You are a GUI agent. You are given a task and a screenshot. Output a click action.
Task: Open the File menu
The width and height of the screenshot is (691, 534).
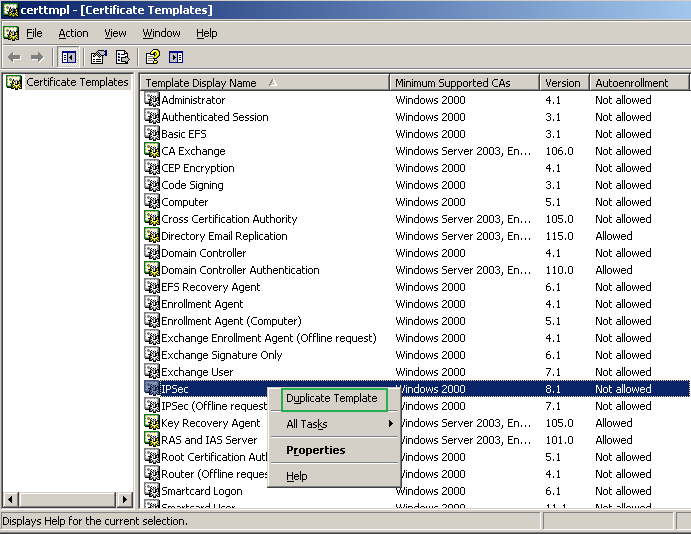34,33
